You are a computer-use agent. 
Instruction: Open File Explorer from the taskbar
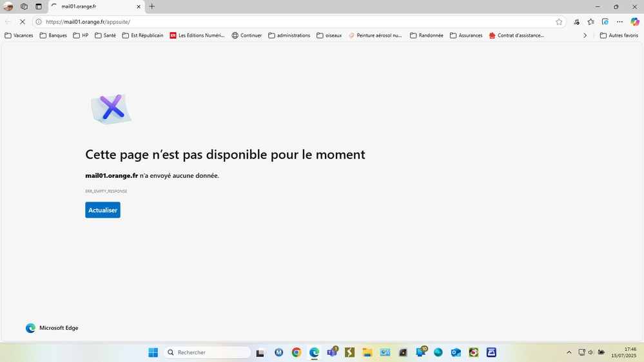367,352
